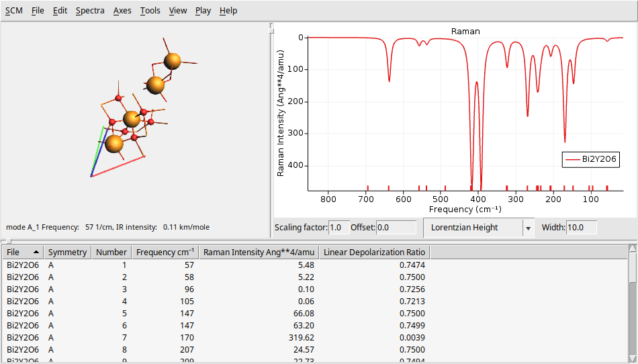638x364 pixels.
Task: Select mode number 7 row at 170 cm⁻¹
Action: tap(215, 337)
